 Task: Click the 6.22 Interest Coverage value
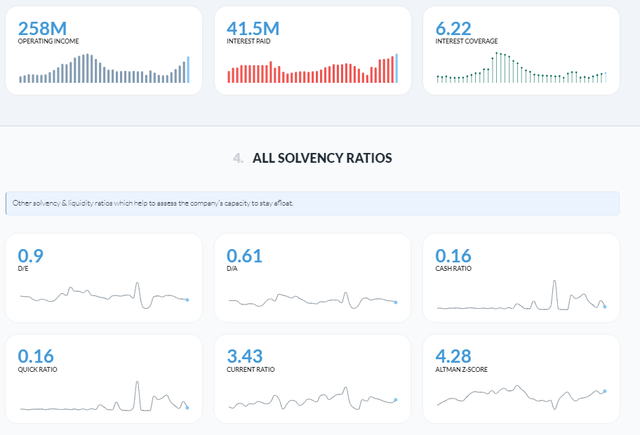[458, 27]
